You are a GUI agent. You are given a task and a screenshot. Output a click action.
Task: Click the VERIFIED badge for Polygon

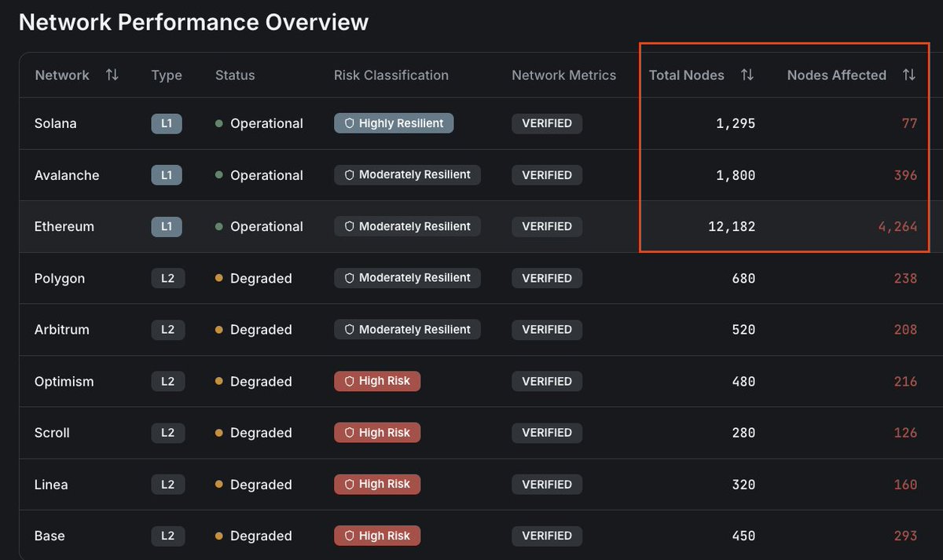click(547, 278)
